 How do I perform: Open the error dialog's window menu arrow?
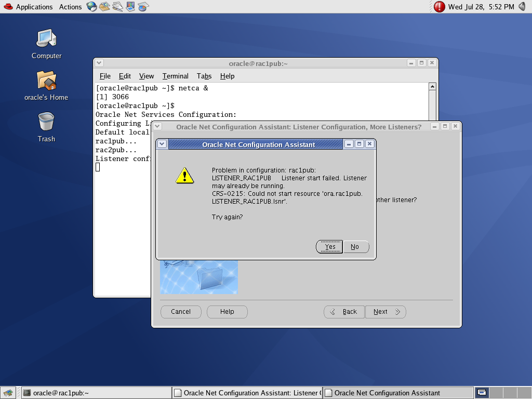162,144
